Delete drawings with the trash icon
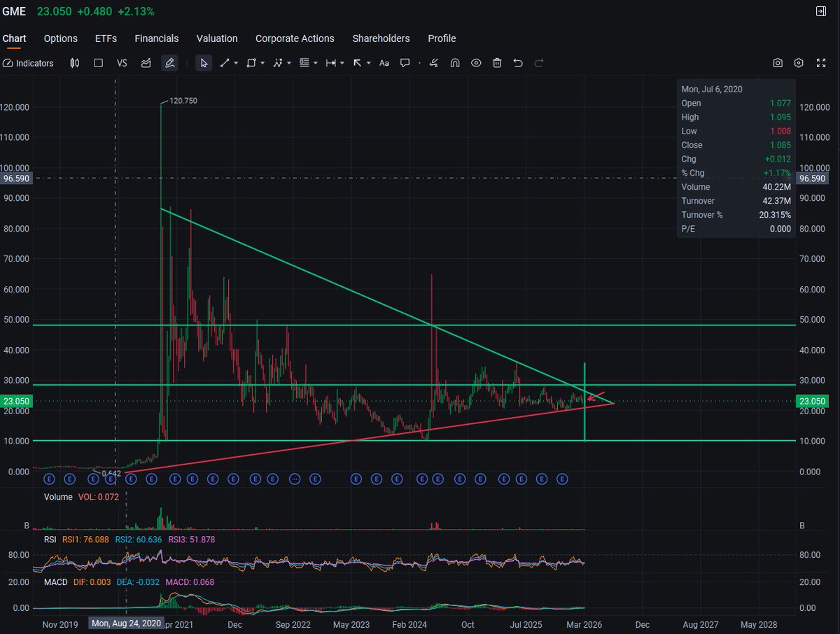Screen dimensions: 840x634 [x=497, y=63]
